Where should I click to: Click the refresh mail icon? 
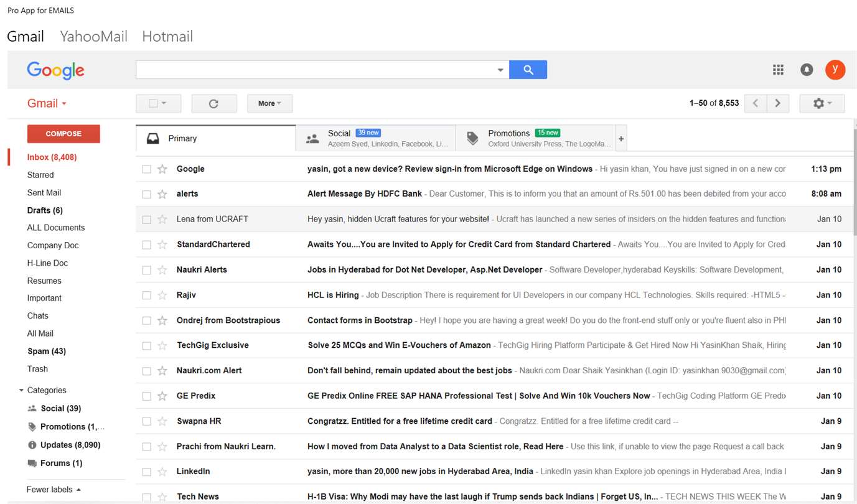point(213,103)
